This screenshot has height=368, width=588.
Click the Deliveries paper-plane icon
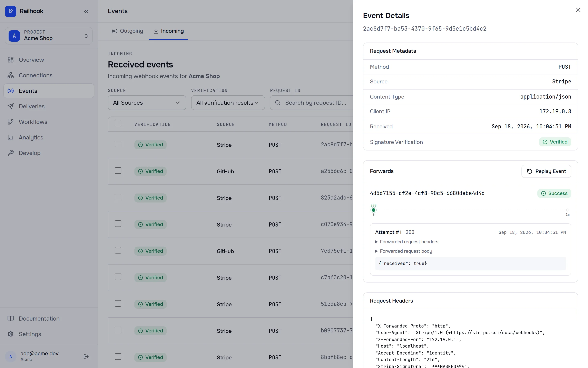(x=10, y=106)
